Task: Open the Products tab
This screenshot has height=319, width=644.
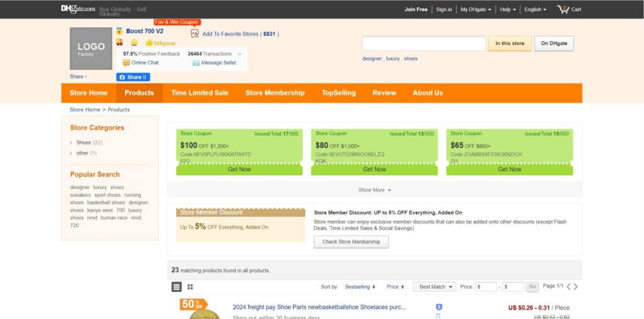Action: 139,93
